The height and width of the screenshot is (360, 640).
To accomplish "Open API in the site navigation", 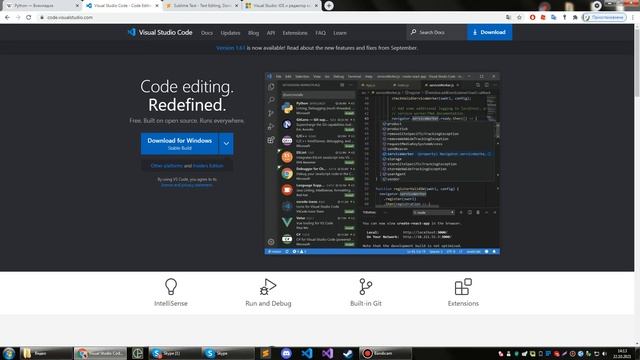I will [x=271, y=33].
